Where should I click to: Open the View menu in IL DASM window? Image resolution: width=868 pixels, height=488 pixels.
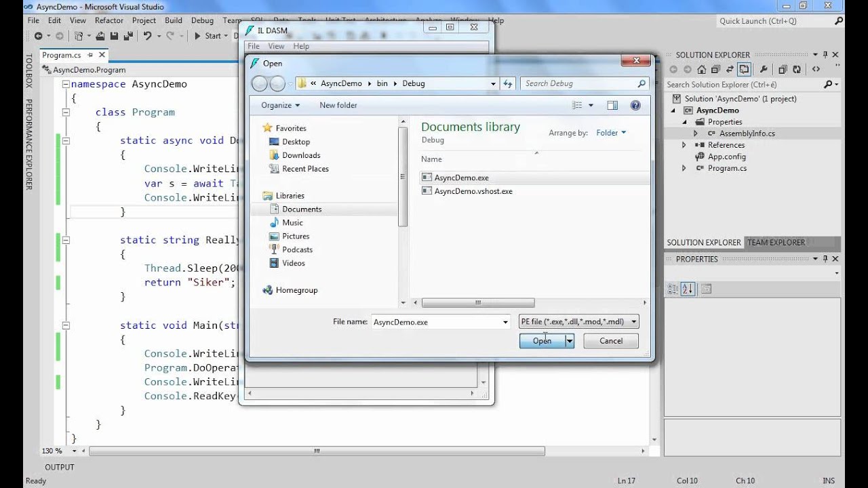[276, 46]
